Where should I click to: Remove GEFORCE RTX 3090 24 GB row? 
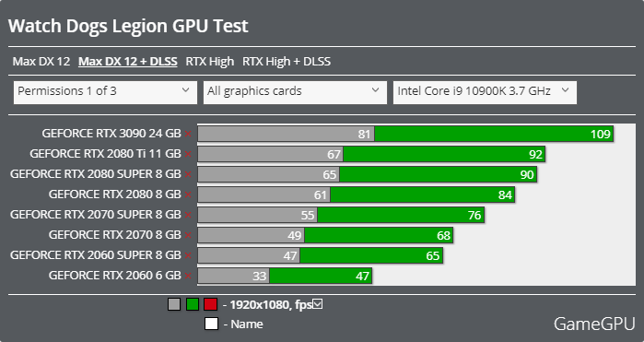click(x=188, y=134)
